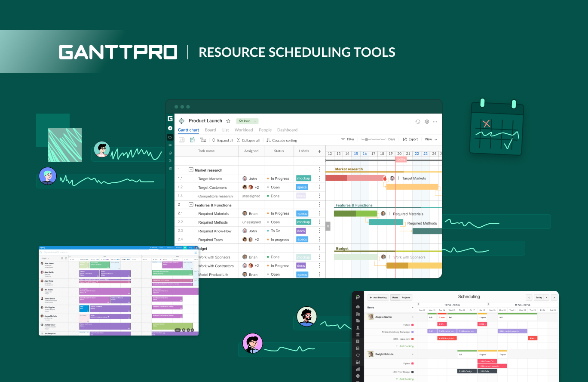Viewport: 588px width, 382px height.
Task: Select the green calendar toolbar icon
Action: click(192, 140)
